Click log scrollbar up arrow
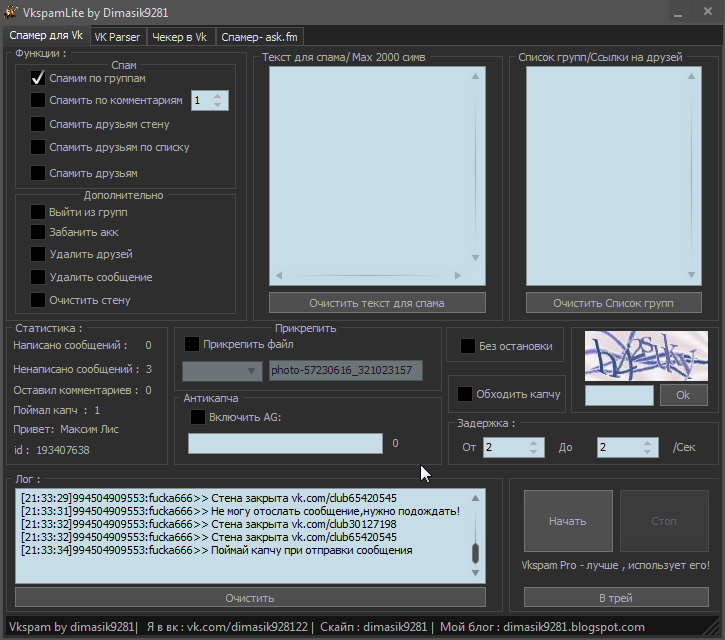The image size is (725, 640). (x=475, y=498)
